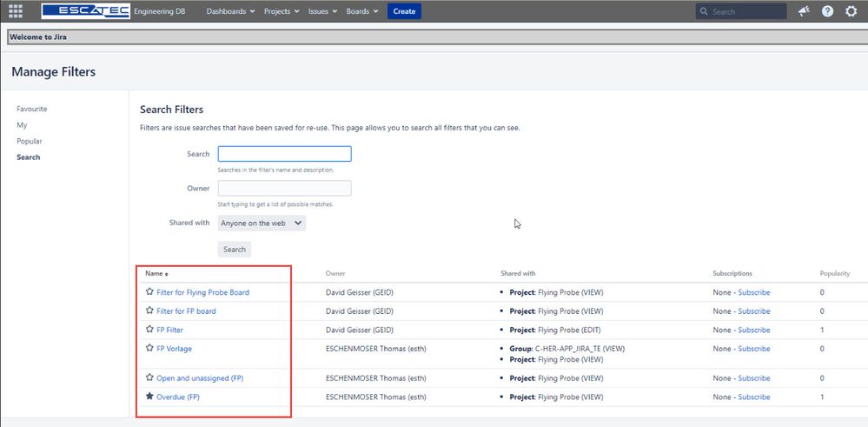Star the FP Filter favourite icon
This screenshot has width=868, height=427.
tap(149, 329)
